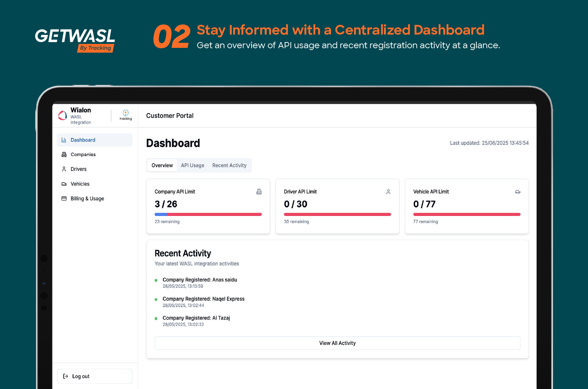Click the Company API Limit progress bar
The width and height of the screenshot is (588, 389).
point(208,214)
